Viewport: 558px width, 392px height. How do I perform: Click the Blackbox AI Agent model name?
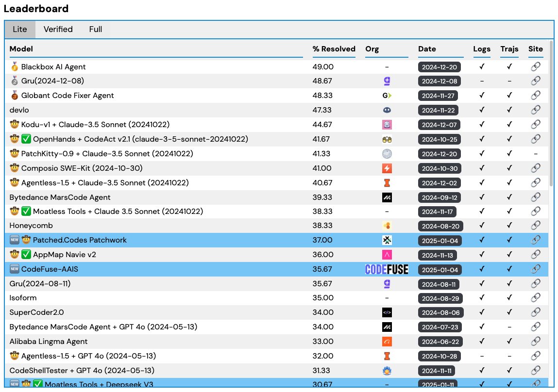(x=53, y=67)
